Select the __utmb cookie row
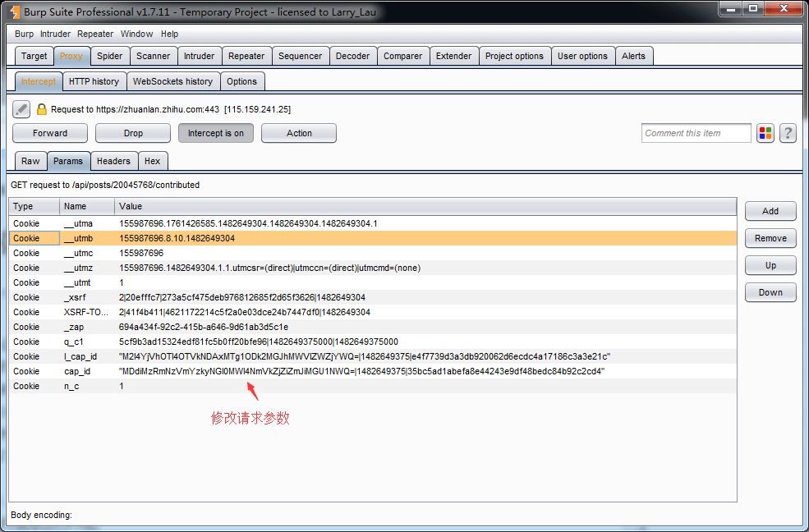 tap(373, 238)
